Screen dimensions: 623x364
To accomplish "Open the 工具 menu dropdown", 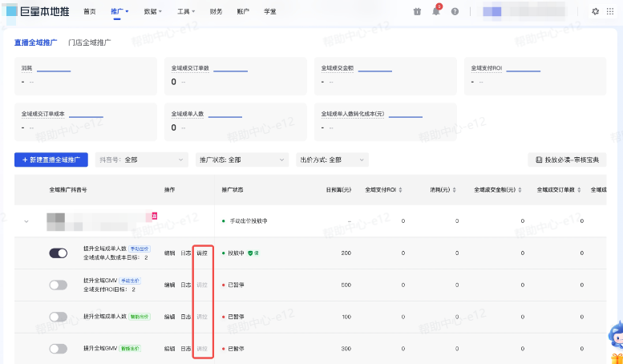I will point(186,11).
